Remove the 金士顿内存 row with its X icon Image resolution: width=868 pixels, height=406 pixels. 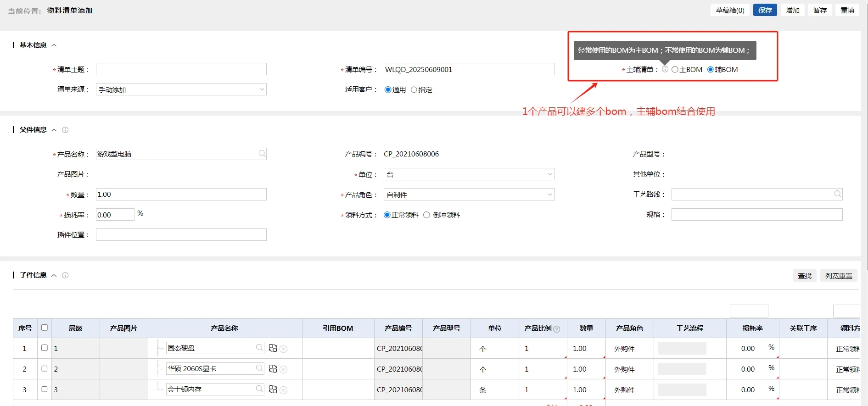coord(284,390)
